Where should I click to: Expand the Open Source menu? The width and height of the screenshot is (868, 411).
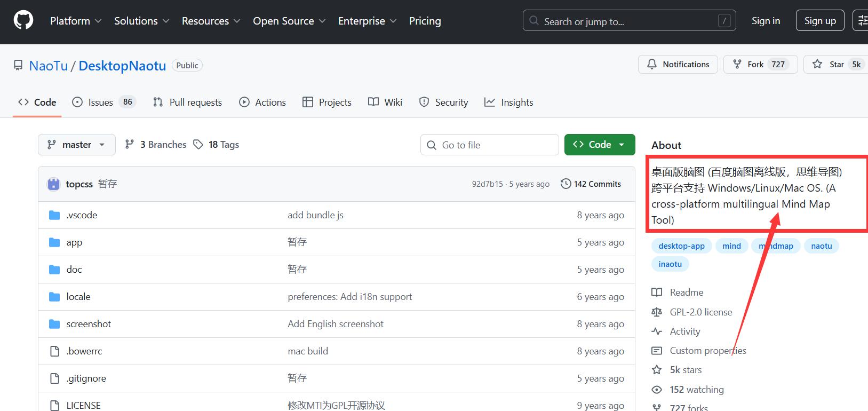[289, 21]
